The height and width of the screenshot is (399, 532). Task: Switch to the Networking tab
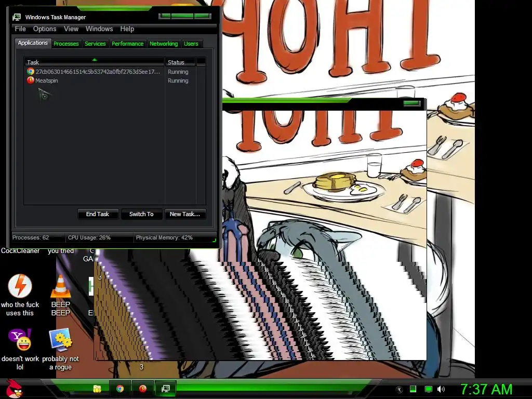point(164,44)
